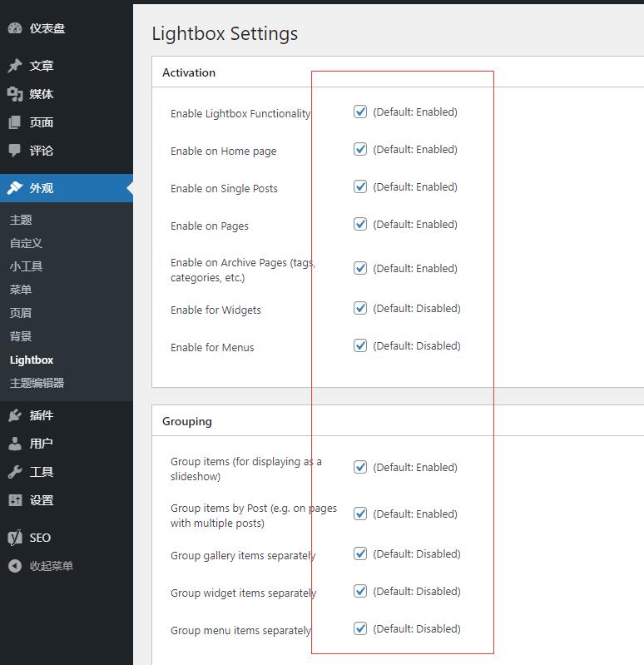
Task: Click the plugin icon beside 插件
Action: (15, 415)
